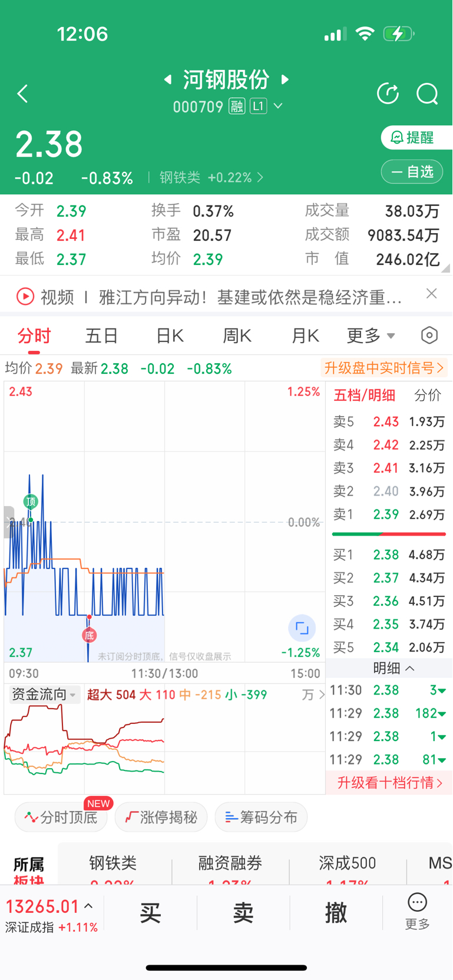Select 买1 bid price 2.38
This screenshot has height=980, width=453.
(389, 554)
